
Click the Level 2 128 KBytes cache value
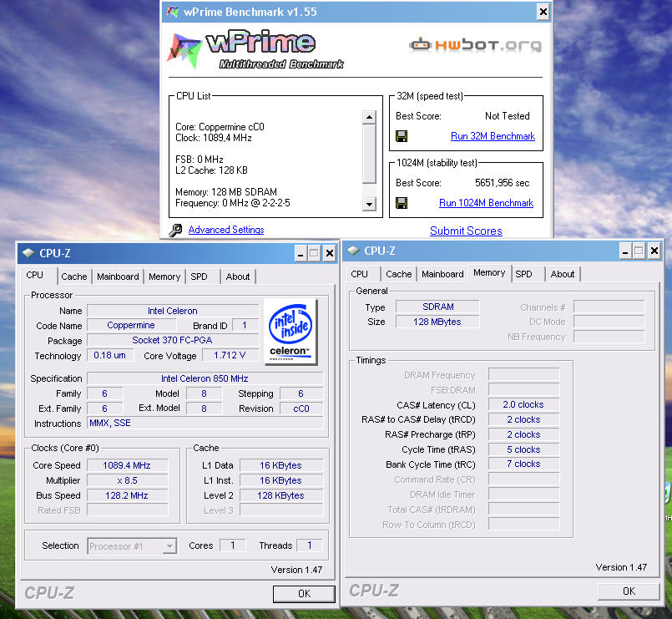[x=280, y=495]
